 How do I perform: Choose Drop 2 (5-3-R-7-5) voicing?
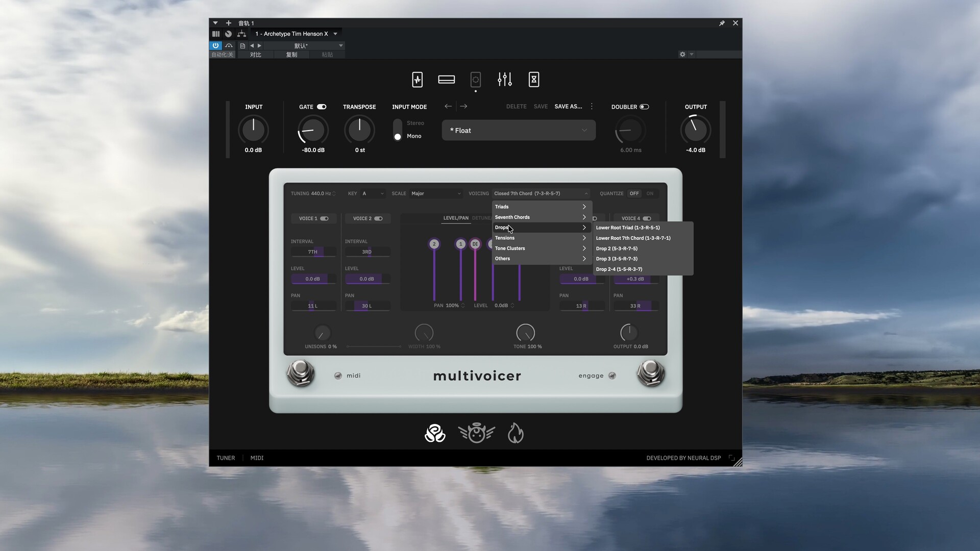click(x=617, y=248)
